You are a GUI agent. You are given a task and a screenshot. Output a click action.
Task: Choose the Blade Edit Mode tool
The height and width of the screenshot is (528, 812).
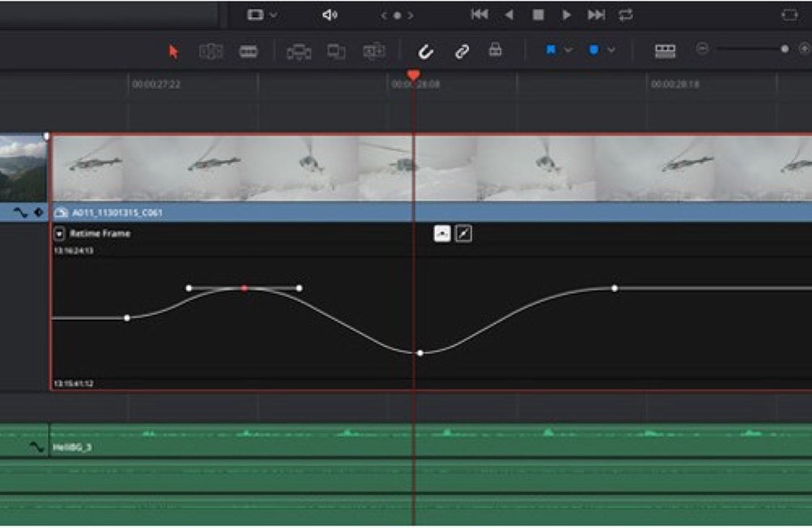pyautogui.click(x=248, y=51)
